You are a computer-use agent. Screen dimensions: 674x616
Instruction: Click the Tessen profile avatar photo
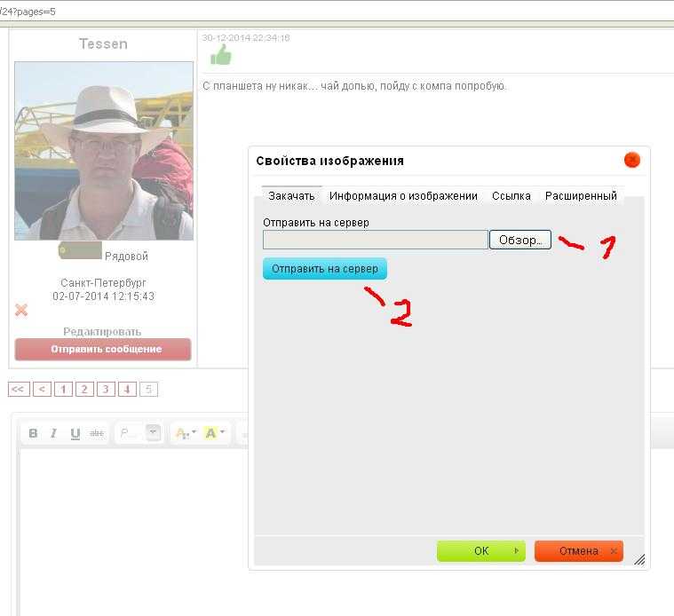coord(104,151)
